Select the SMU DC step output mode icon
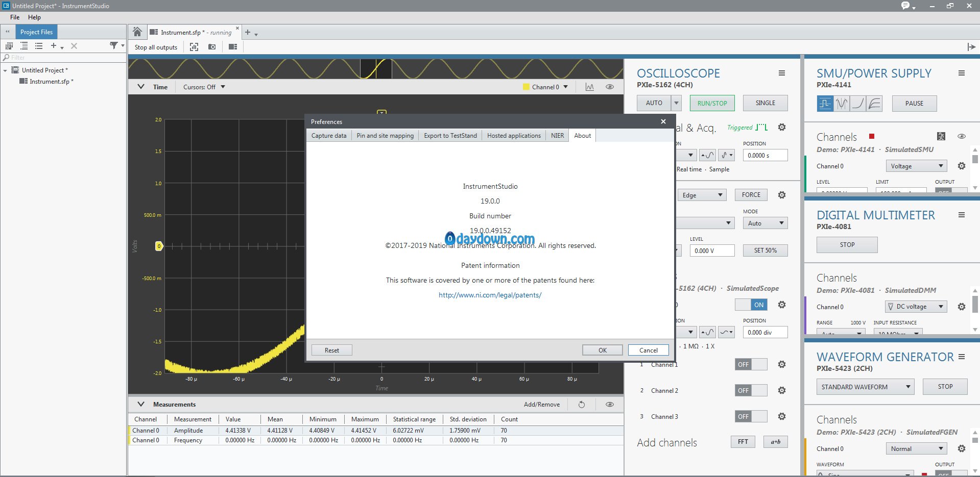Image resolution: width=980 pixels, height=477 pixels. tap(825, 104)
